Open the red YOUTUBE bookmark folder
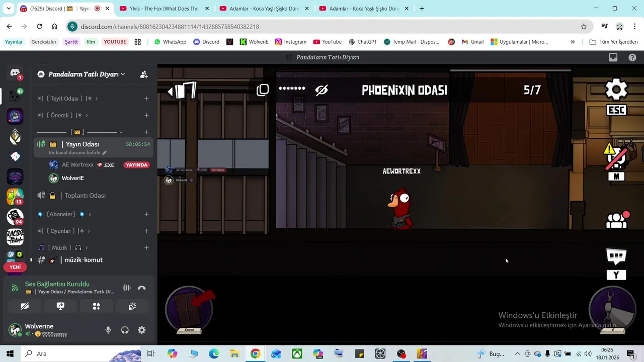 pos(115,42)
